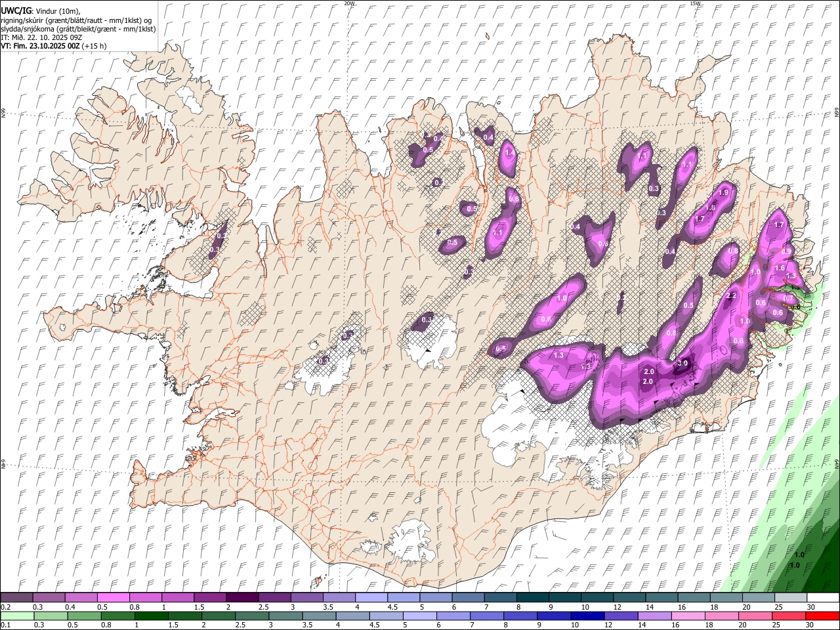Click the '3.0' precipitation maximum on the map
The width and height of the screenshot is (840, 630).
pos(682,363)
